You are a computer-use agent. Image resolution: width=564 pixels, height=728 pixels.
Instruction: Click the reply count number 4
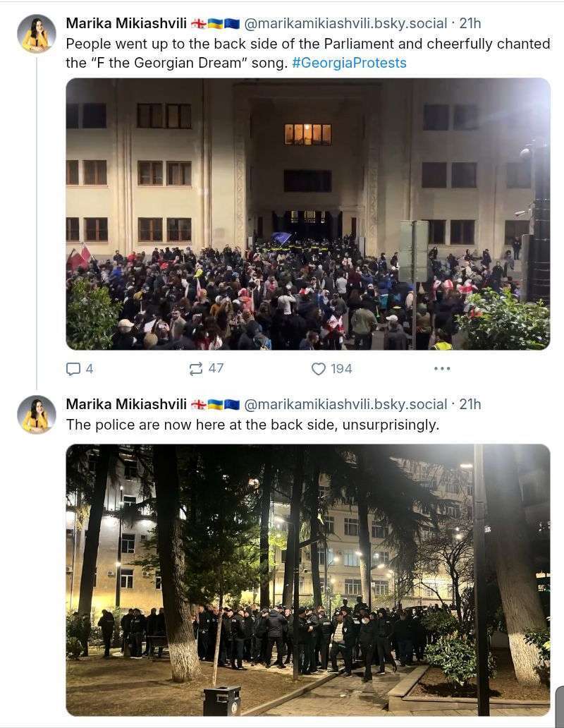(90, 369)
